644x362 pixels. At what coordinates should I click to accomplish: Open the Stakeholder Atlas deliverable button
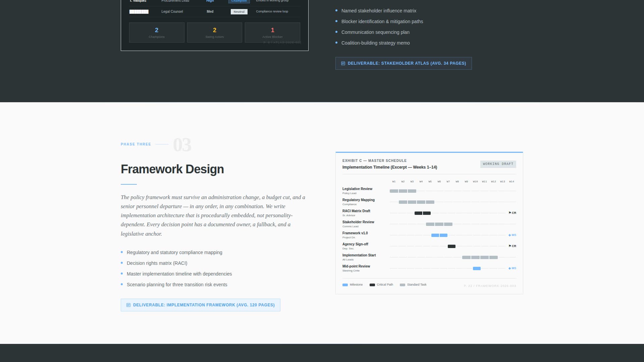404,63
